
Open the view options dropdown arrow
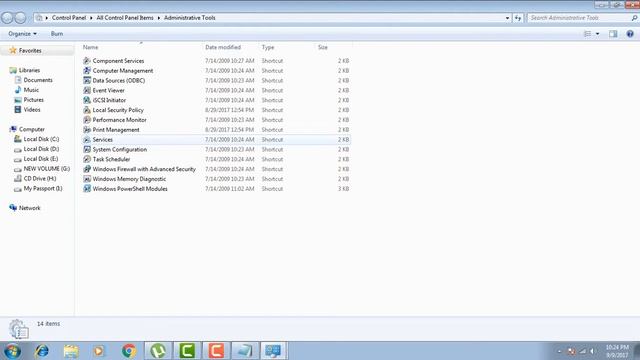pos(598,34)
